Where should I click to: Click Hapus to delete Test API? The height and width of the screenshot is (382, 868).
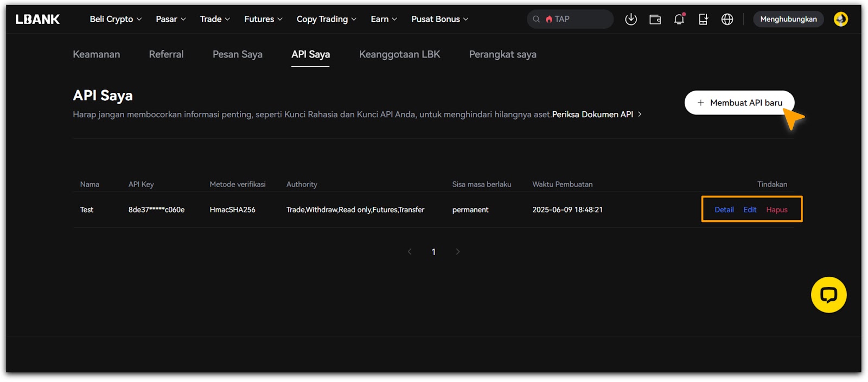(776, 209)
